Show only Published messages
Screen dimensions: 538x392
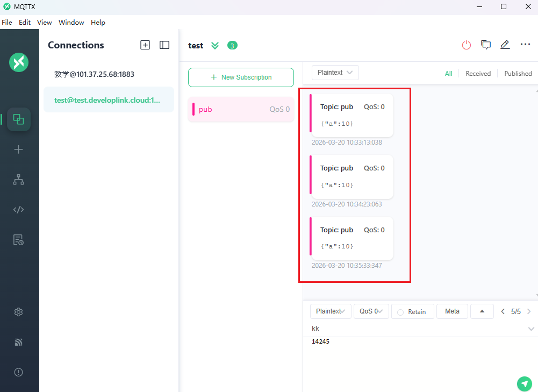(x=518, y=74)
